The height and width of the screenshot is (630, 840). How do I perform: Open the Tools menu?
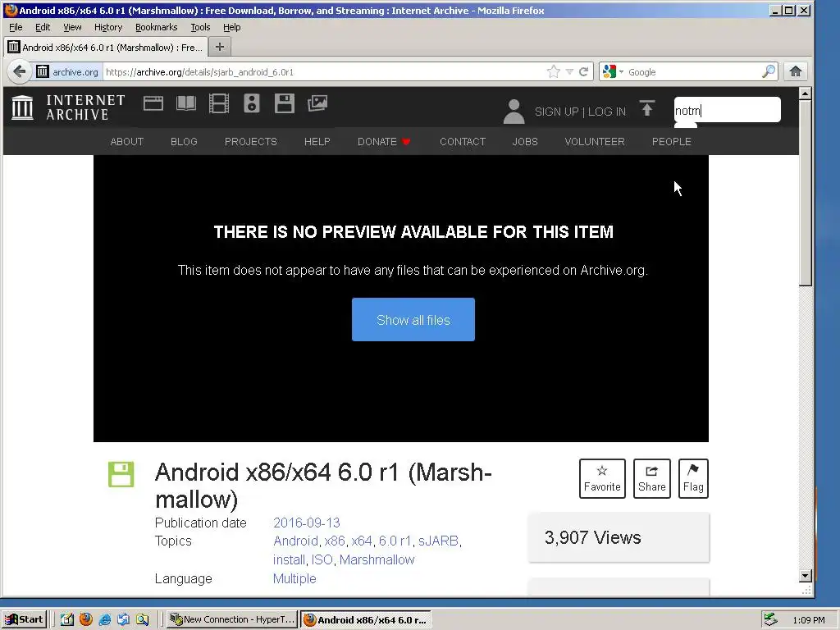200,27
